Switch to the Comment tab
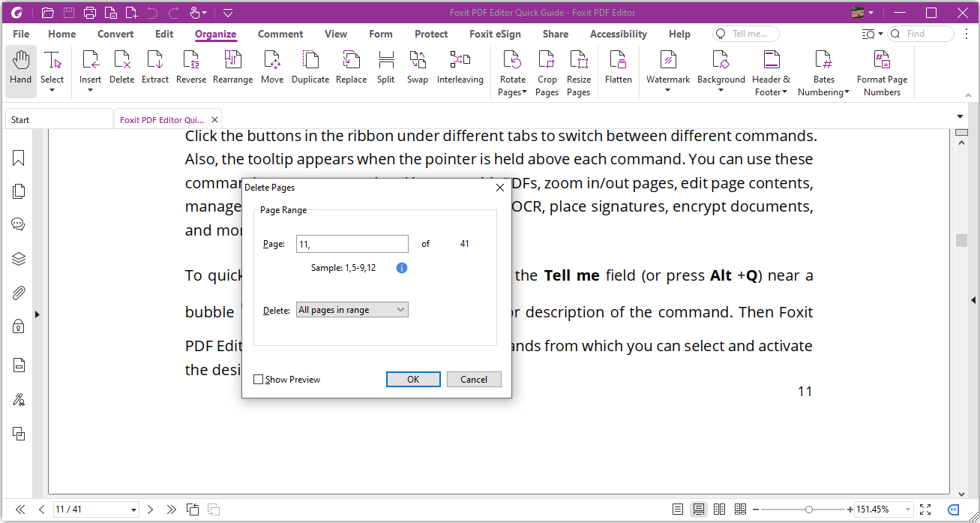The height and width of the screenshot is (523, 980). [280, 34]
